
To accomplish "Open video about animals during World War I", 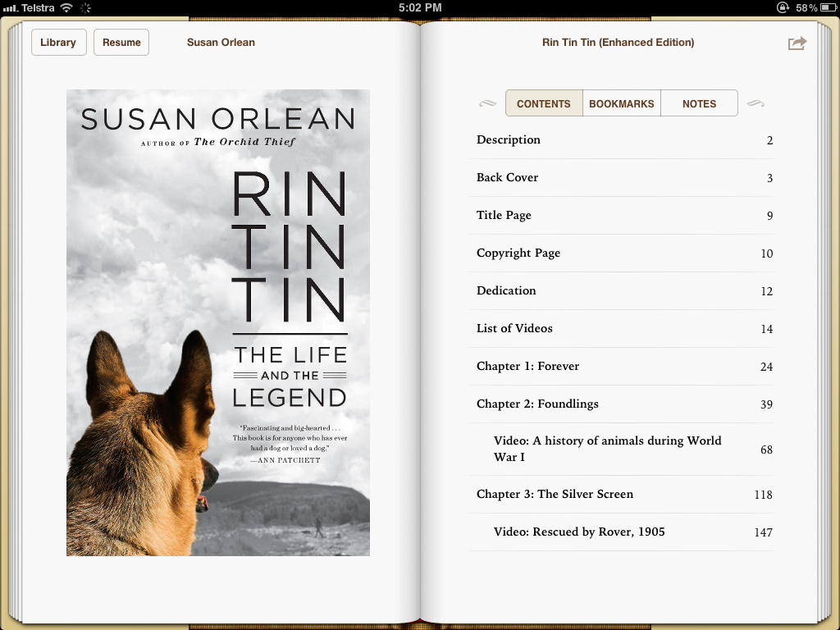I will 607,449.
